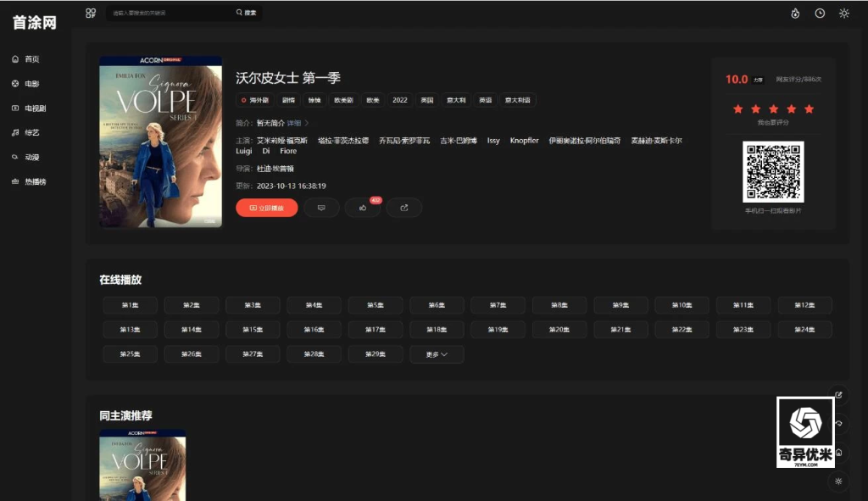Open comments speech bubble button
Image resolution: width=868 pixels, height=501 pixels.
click(321, 208)
